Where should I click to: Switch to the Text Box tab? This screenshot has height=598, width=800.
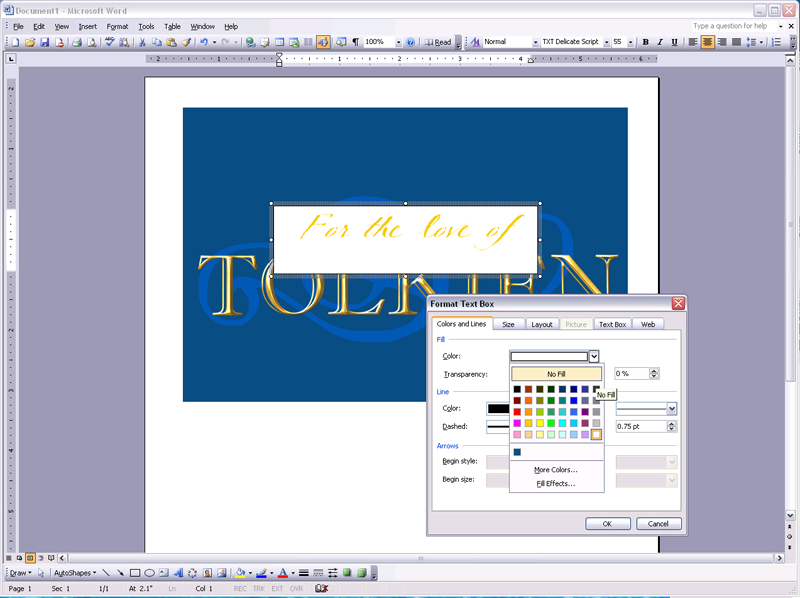[x=612, y=325]
